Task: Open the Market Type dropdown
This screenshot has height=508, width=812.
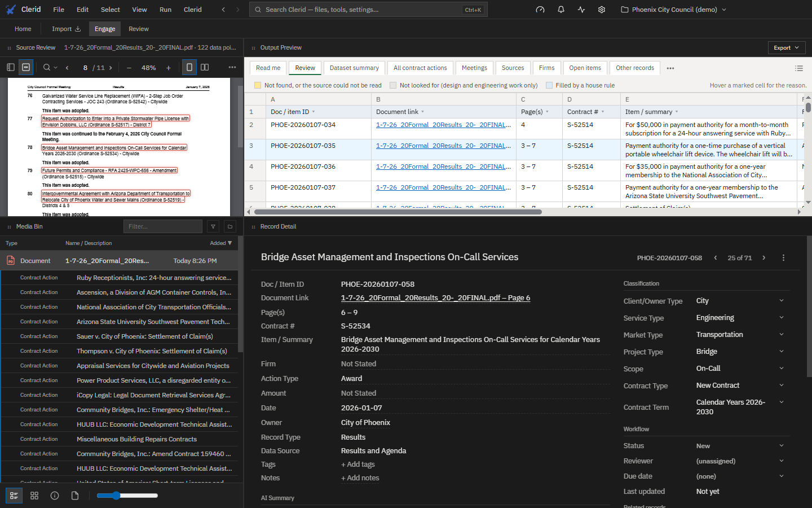Action: pyautogui.click(x=739, y=335)
